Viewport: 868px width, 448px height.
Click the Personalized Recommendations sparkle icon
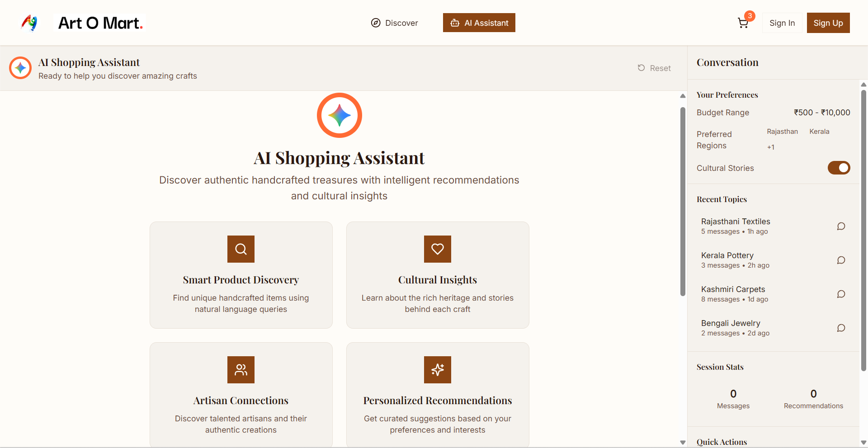(x=438, y=370)
